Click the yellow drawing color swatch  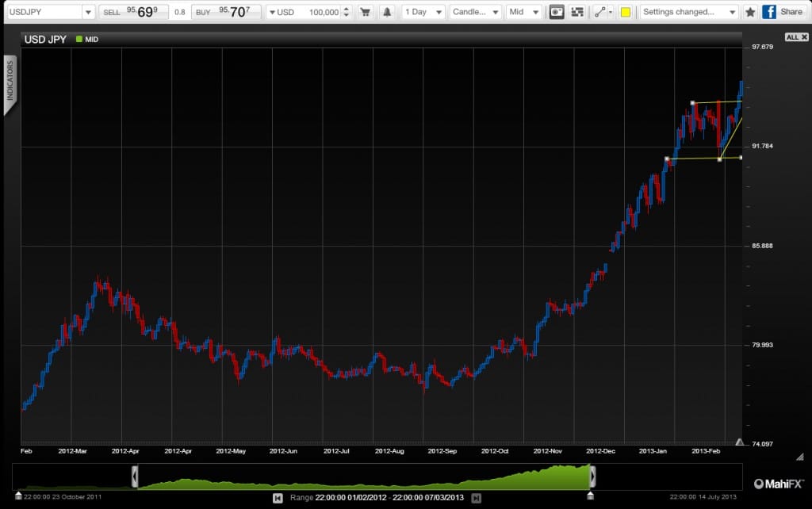coord(626,12)
